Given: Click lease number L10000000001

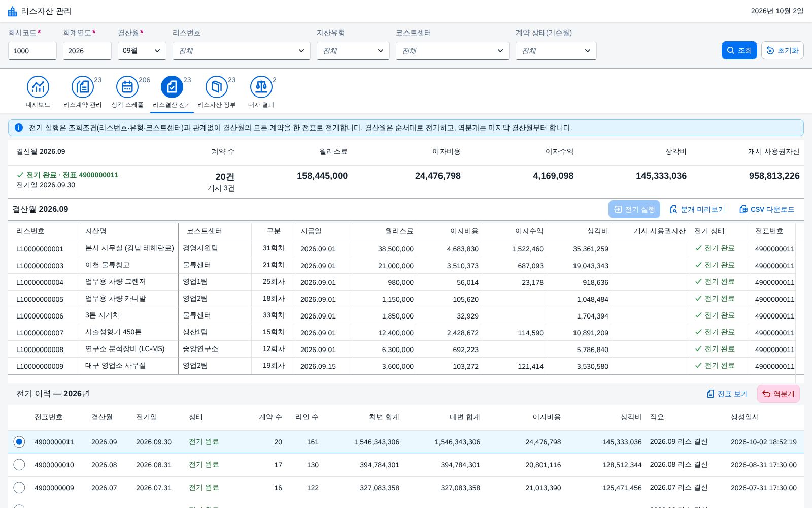Looking at the screenshot, I should click(40, 249).
